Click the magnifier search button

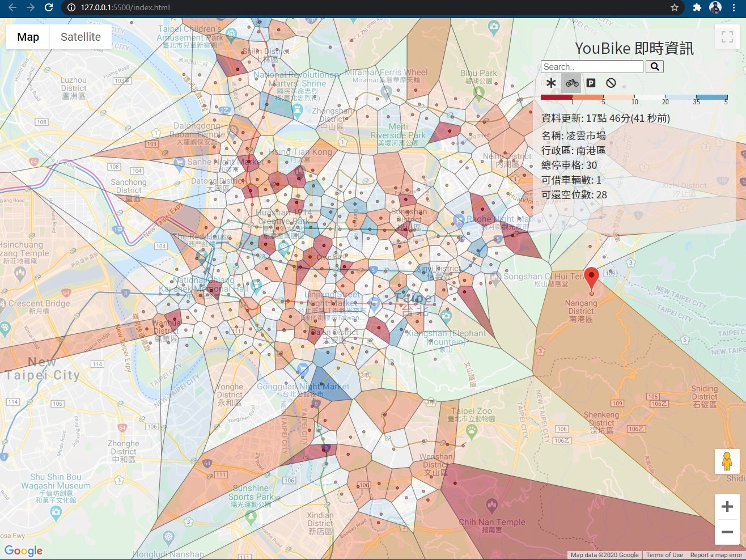pos(655,67)
